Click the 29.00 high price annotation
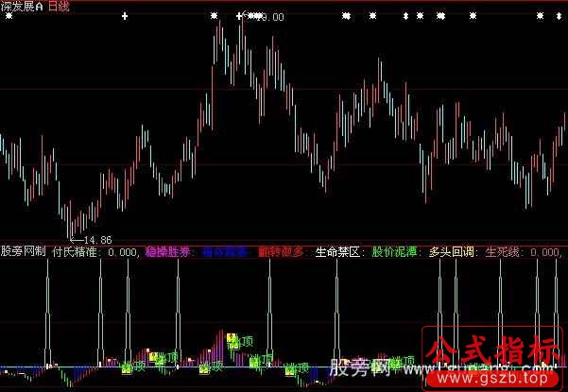This screenshot has width=568, height=392. pos(268,16)
